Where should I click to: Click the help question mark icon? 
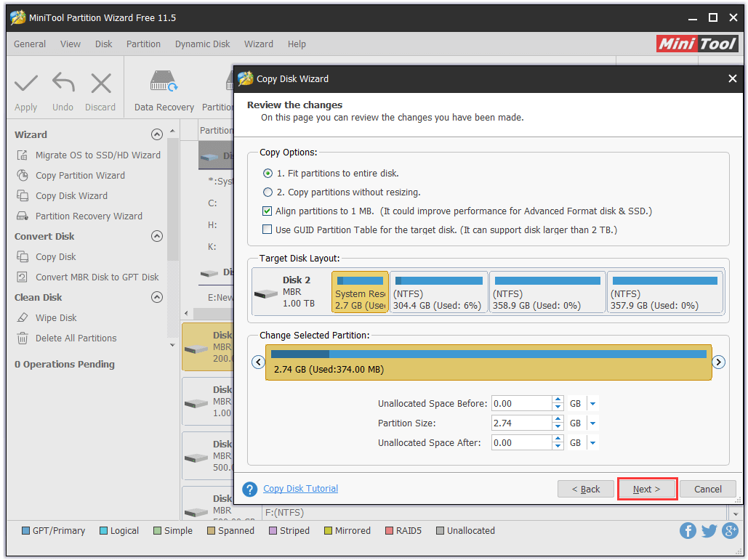click(249, 489)
